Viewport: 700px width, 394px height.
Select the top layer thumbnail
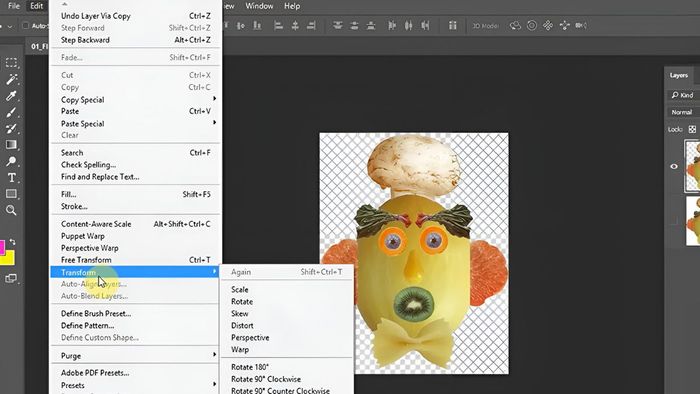[692, 166]
